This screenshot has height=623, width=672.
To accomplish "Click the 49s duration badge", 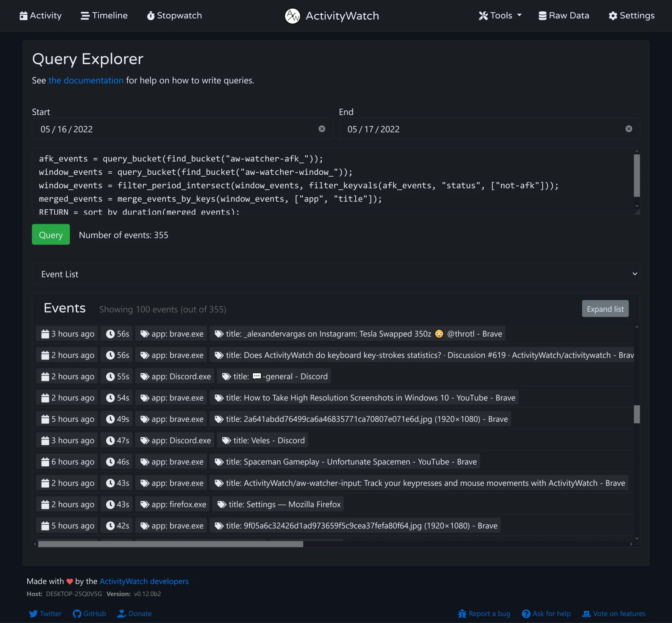I will [117, 419].
